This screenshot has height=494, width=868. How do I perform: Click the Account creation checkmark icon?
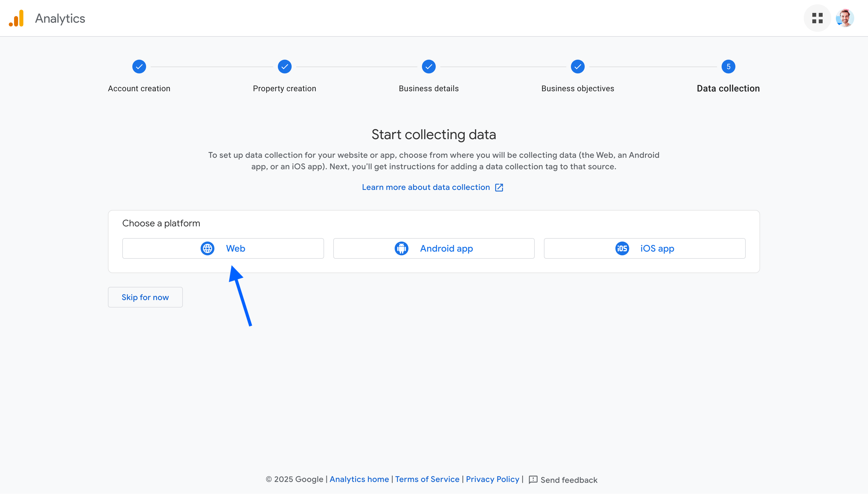click(139, 67)
